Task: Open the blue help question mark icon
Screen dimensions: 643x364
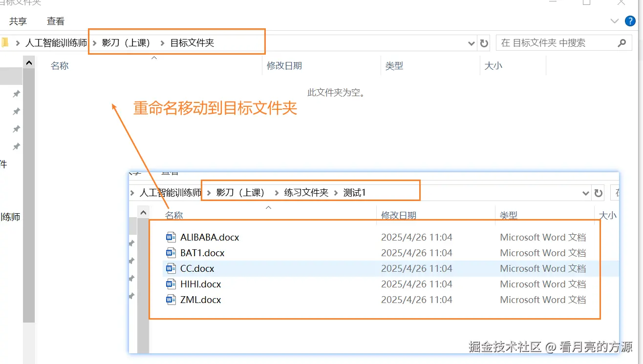Action: [630, 21]
